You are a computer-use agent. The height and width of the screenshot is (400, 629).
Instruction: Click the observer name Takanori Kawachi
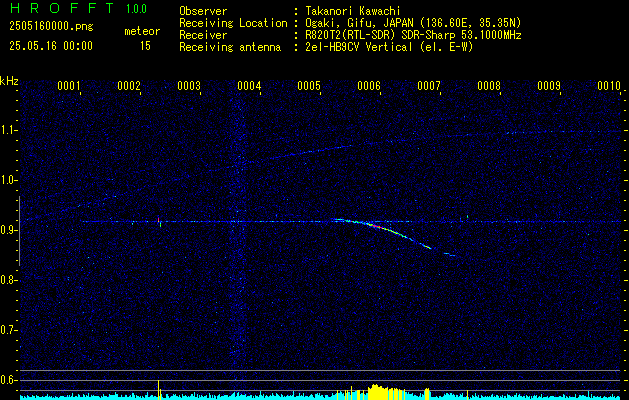click(x=353, y=11)
